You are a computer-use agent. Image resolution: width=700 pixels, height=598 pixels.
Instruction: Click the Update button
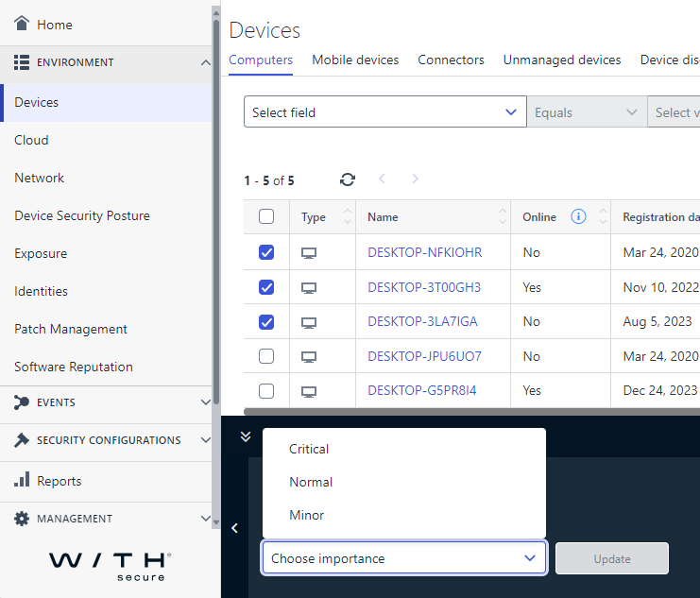tap(612, 558)
